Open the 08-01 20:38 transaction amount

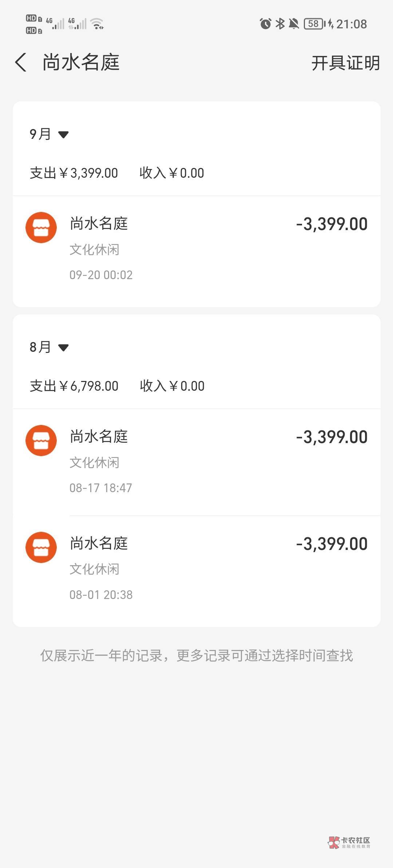pos(332,544)
